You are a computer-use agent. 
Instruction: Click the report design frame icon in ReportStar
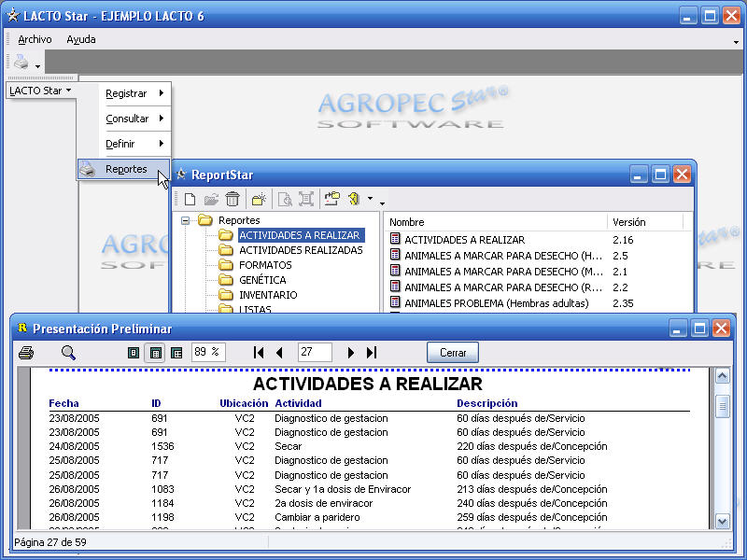tap(306, 199)
